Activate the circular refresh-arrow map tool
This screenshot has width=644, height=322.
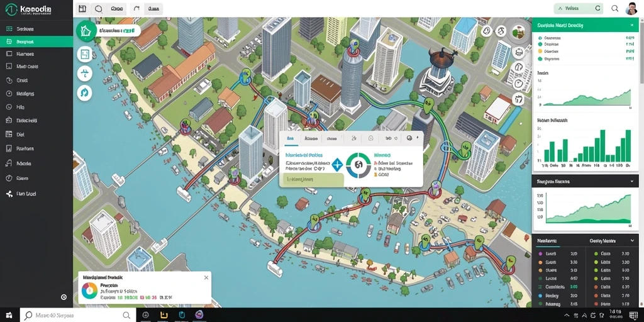tap(85, 93)
